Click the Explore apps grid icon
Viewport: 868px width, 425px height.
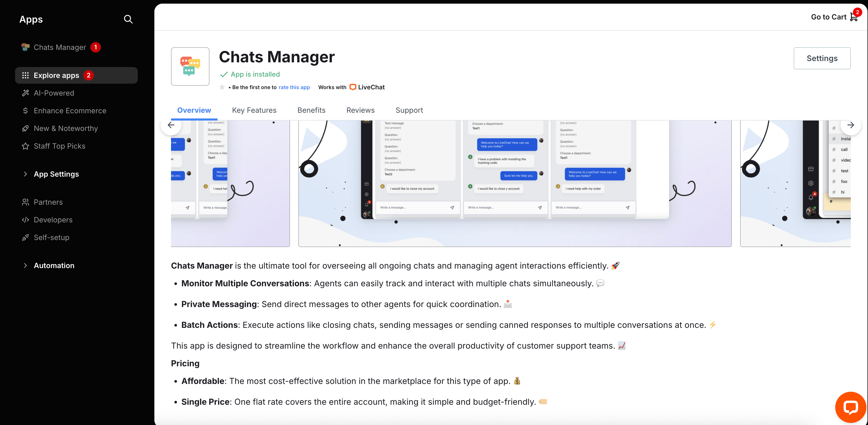(25, 75)
